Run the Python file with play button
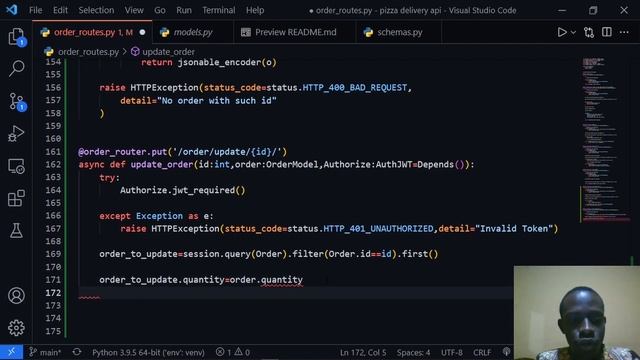This screenshot has height=360, width=640. (x=562, y=32)
